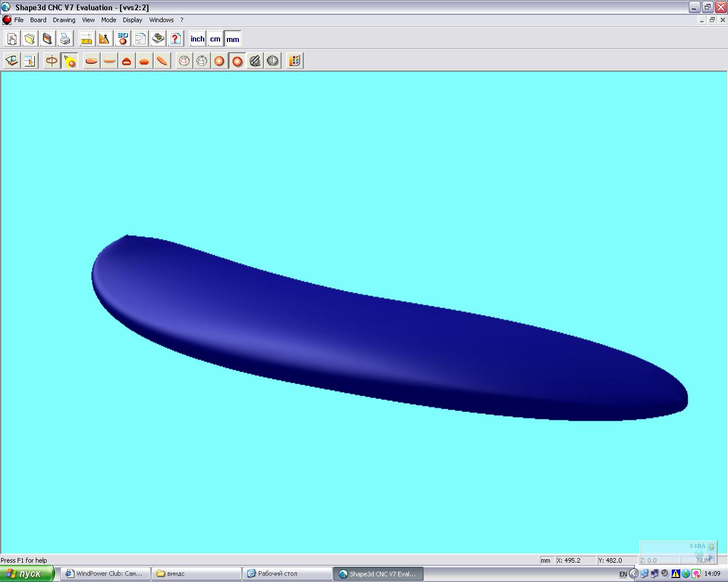The width and height of the screenshot is (728, 582).
Task: Select the rotate view orbit icon
Action: [52, 61]
